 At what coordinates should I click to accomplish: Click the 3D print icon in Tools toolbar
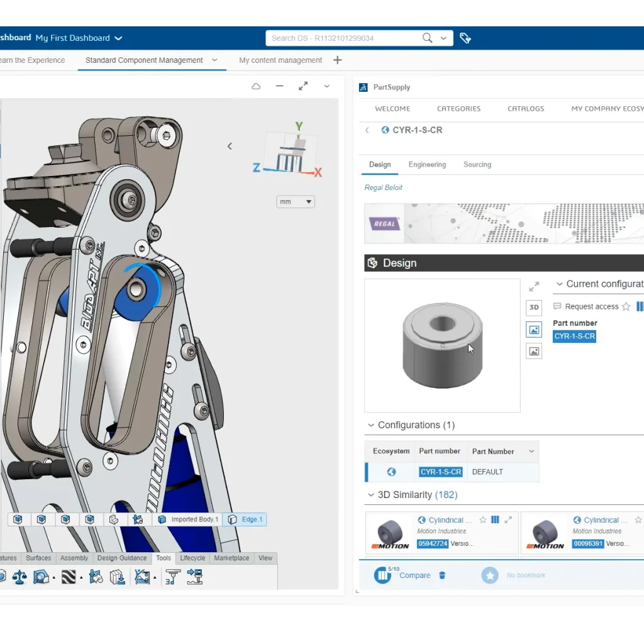172,576
